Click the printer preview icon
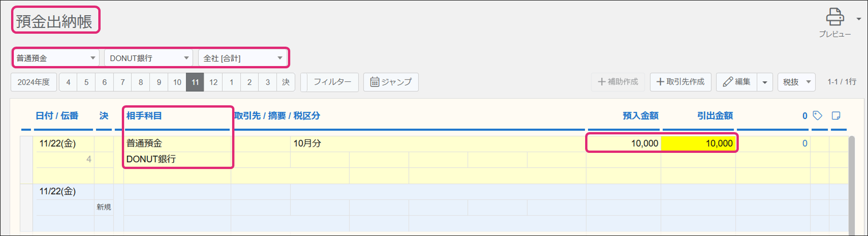Screen dimensions: 868x236 [x=835, y=18]
